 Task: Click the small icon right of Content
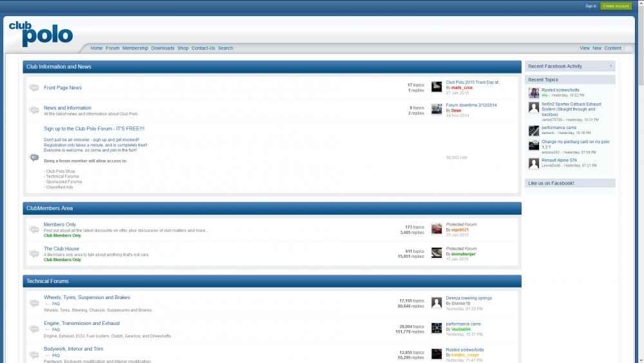point(628,48)
